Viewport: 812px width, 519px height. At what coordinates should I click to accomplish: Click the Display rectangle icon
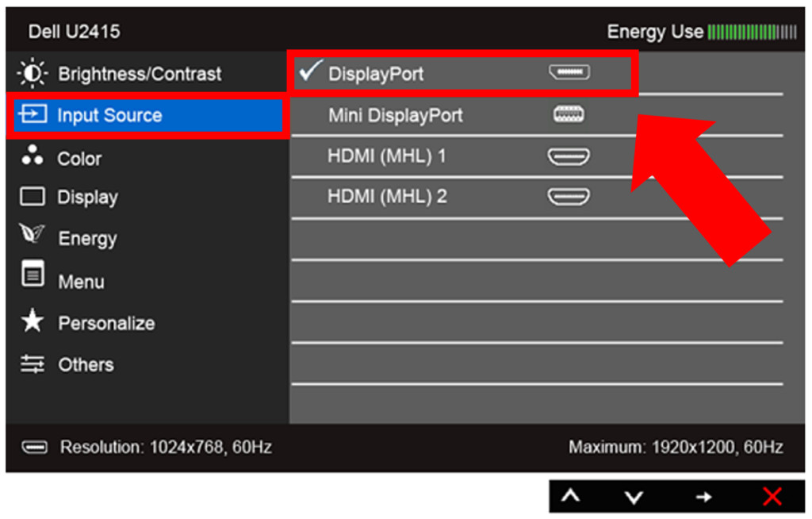click(x=32, y=197)
